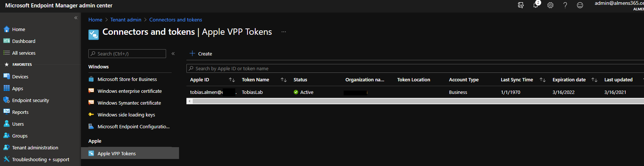Open the feedback smiley icon
The height and width of the screenshot is (166, 644).
tap(580, 5)
